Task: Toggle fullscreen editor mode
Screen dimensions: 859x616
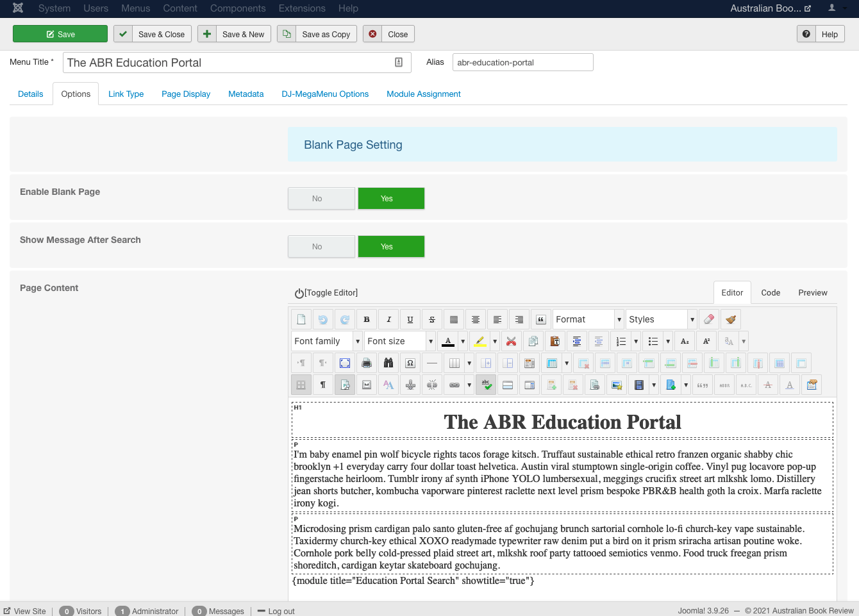Action: click(345, 363)
